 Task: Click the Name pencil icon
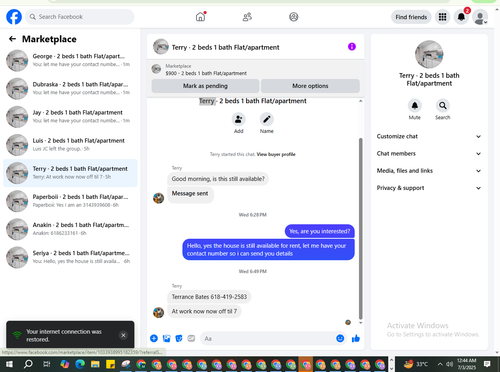[267, 119]
